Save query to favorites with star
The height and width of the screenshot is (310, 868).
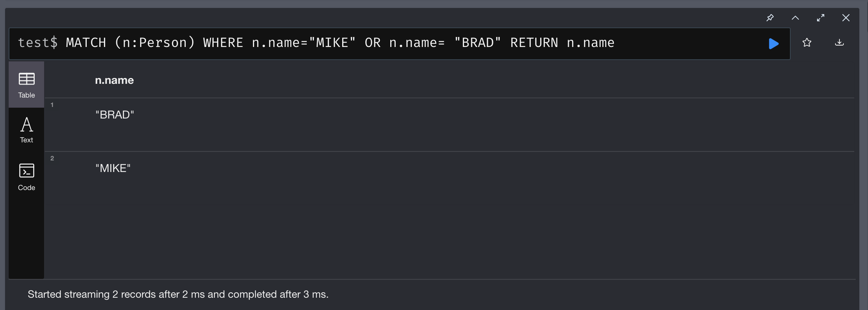tap(807, 43)
